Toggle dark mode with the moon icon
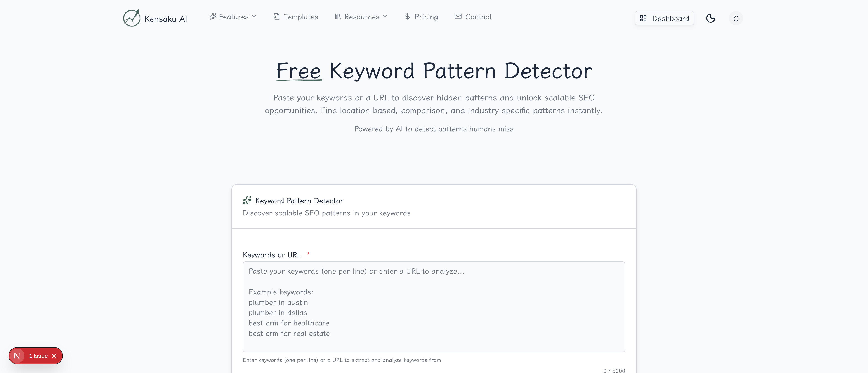The height and width of the screenshot is (373, 868). click(x=710, y=18)
